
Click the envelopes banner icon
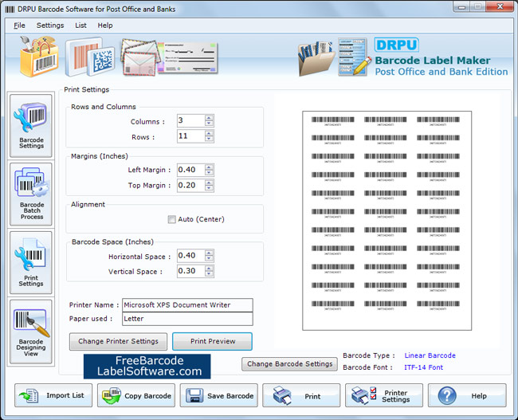point(140,57)
